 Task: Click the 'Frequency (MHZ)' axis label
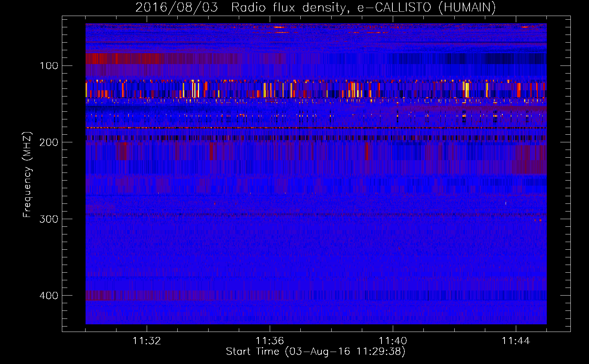click(x=27, y=174)
